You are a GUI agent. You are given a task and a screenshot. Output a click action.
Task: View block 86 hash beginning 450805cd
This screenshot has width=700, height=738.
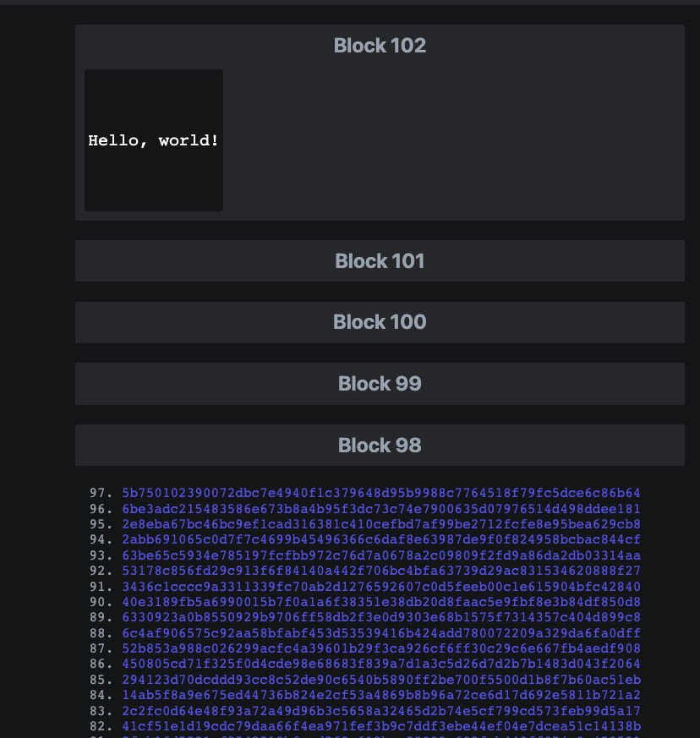381,664
